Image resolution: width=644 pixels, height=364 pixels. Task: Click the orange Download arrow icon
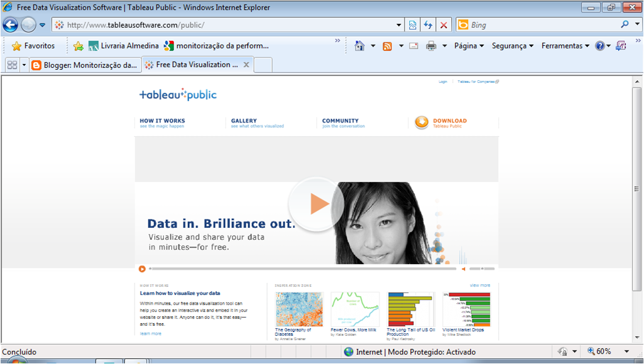tap(422, 122)
